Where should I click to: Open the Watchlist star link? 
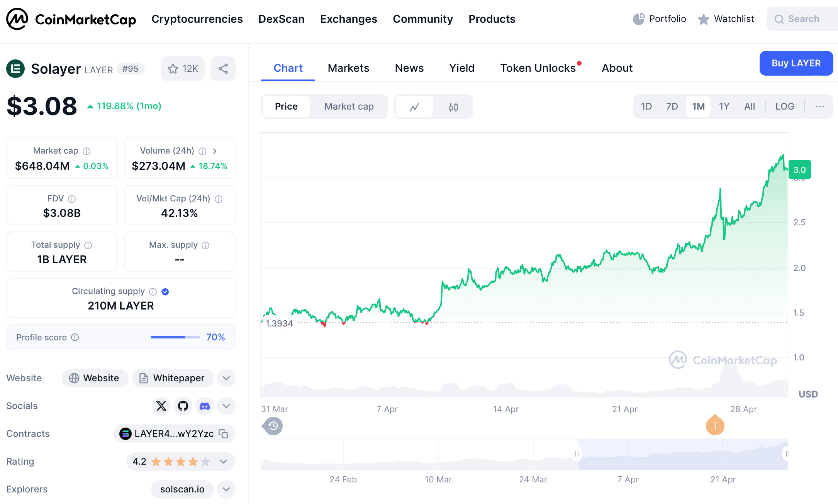click(726, 19)
